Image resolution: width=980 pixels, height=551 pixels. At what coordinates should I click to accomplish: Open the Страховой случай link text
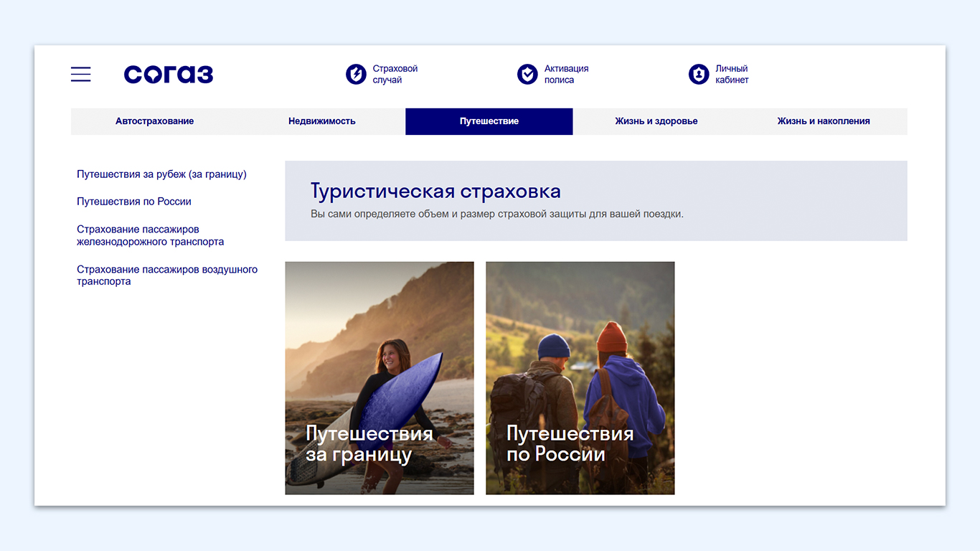click(395, 74)
